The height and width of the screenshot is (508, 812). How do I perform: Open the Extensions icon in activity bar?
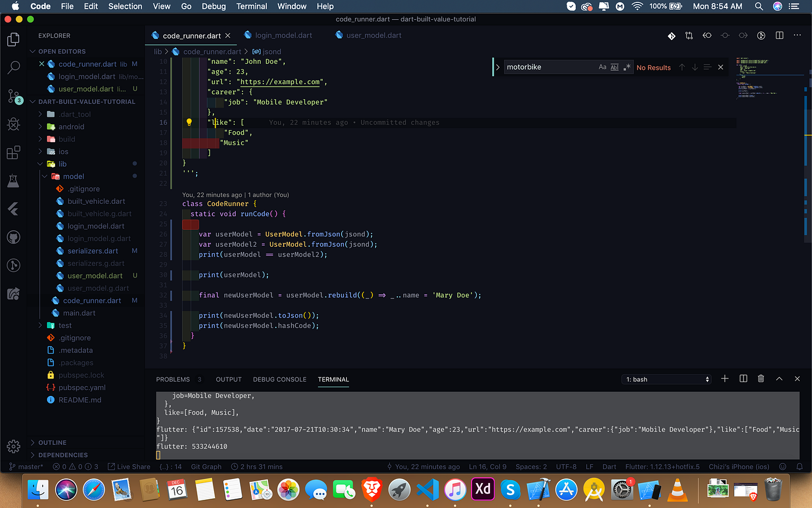pyautogui.click(x=14, y=152)
